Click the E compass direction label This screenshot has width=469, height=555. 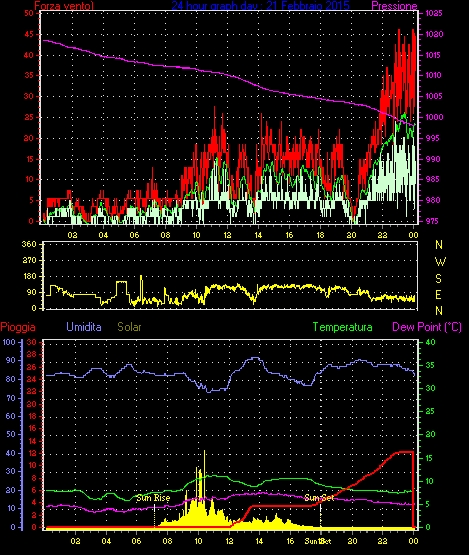pos(439,295)
